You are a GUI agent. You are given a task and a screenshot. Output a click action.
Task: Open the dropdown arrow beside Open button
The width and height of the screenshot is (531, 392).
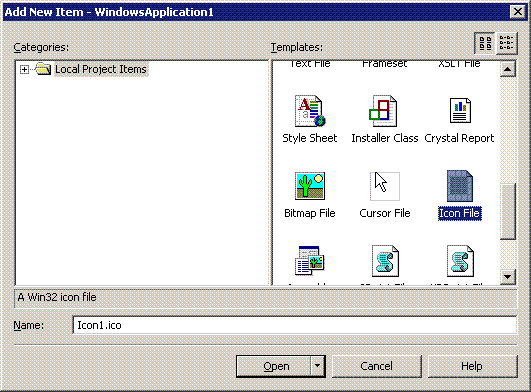click(x=317, y=366)
